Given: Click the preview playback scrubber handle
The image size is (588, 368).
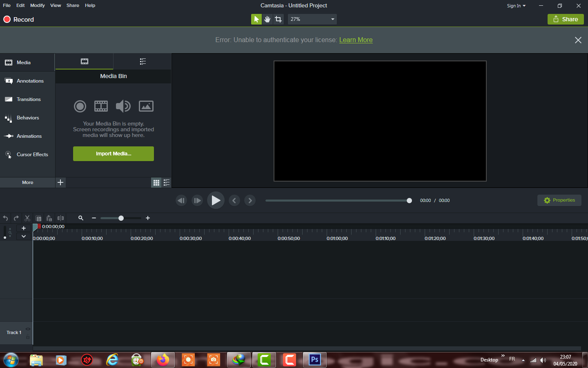Looking at the screenshot, I should coord(409,200).
